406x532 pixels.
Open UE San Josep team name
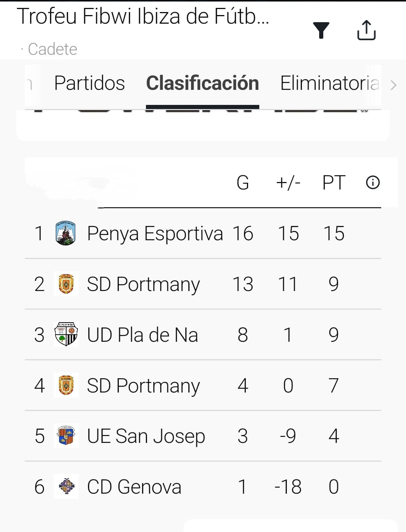tap(146, 436)
